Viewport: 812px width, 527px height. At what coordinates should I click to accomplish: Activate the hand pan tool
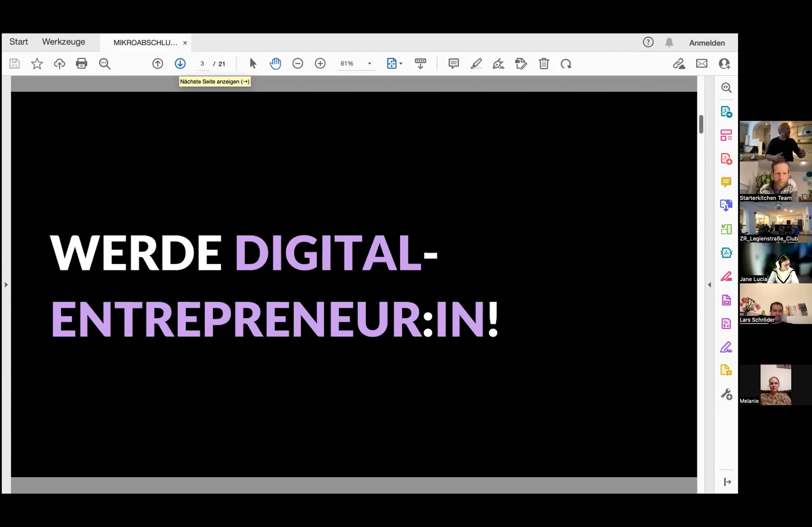click(275, 64)
